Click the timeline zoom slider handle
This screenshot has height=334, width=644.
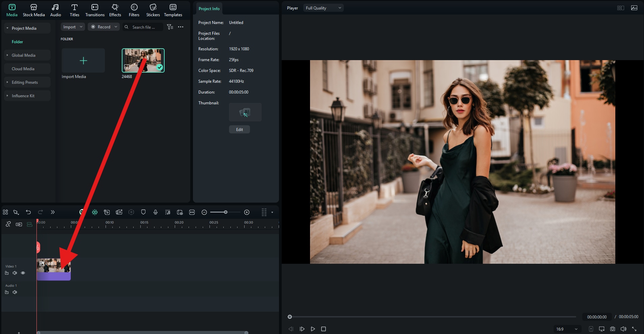tap(226, 212)
